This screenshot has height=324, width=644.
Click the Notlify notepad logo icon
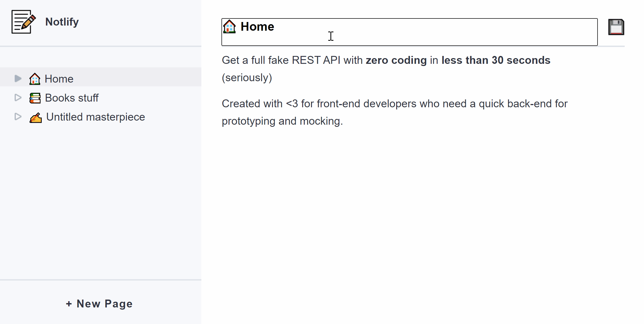click(x=23, y=22)
